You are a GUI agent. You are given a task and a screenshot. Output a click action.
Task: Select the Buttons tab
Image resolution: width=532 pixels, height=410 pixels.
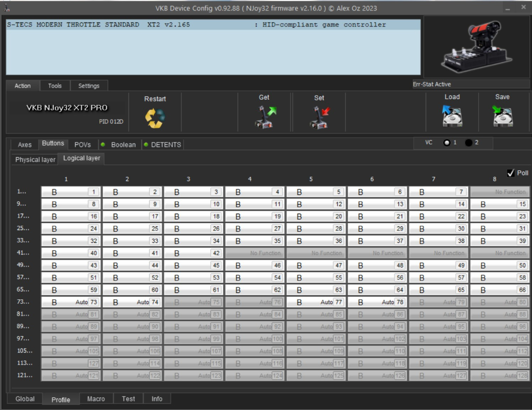coord(53,143)
